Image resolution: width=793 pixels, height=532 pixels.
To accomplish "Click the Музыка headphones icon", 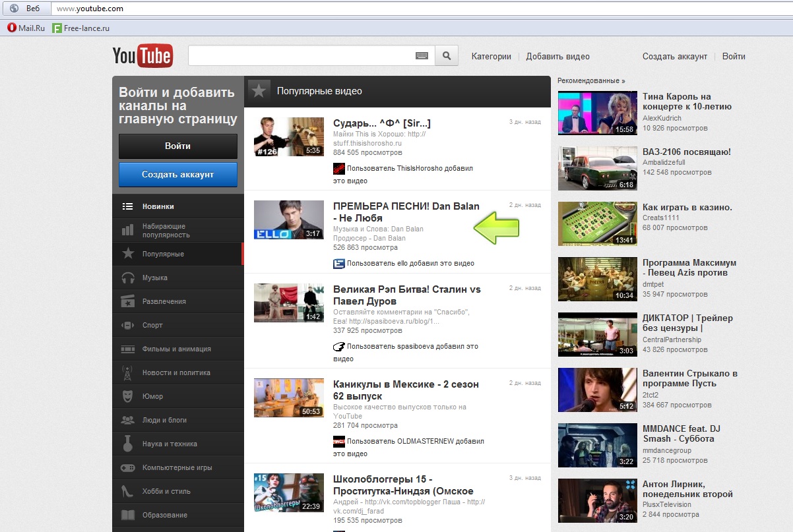I will (128, 278).
